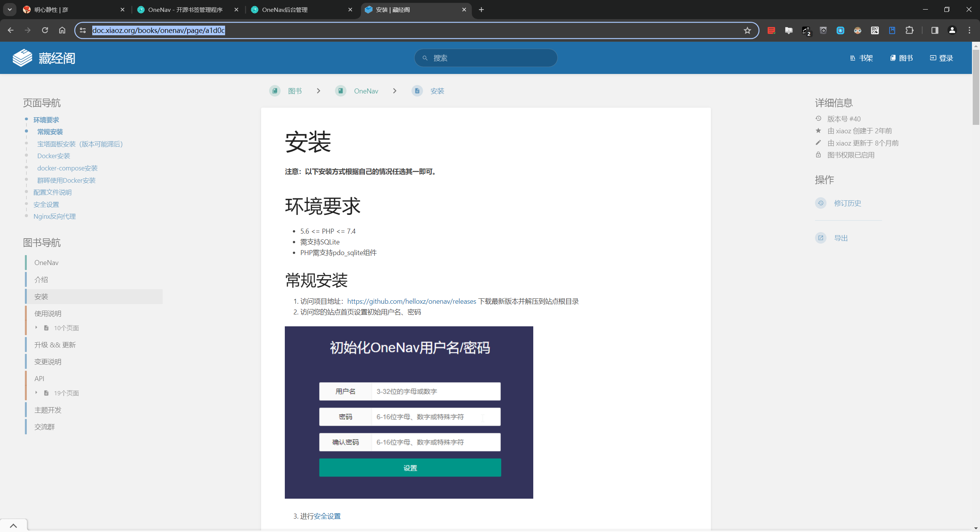This screenshot has width=980, height=532.
Task: Click the blue circular extension icon
Action: pos(840,30)
